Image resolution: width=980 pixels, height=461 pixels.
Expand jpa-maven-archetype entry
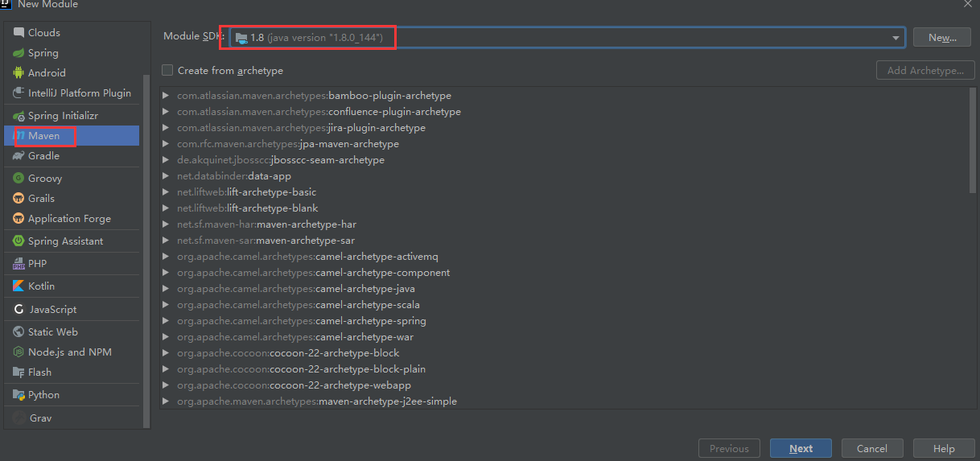(166, 144)
